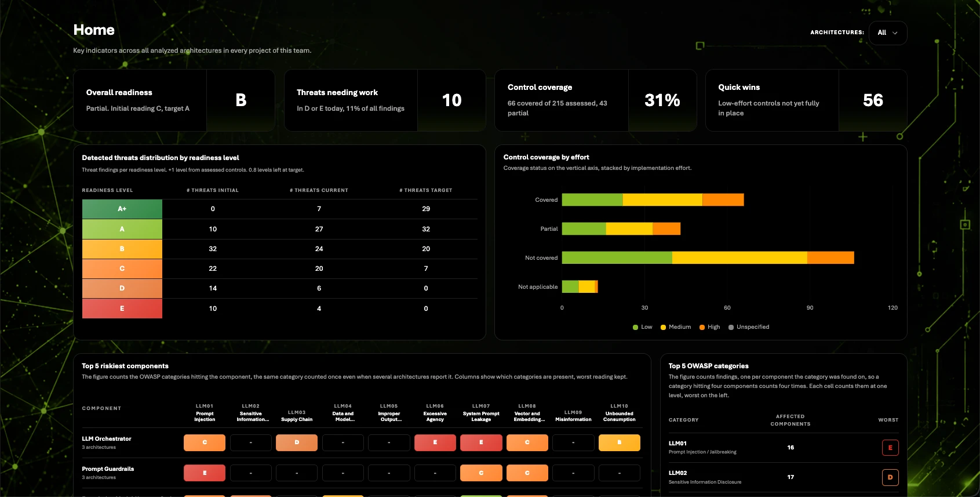This screenshot has width=980, height=497.
Task: Toggle the High series in chart legend
Action: 710,327
